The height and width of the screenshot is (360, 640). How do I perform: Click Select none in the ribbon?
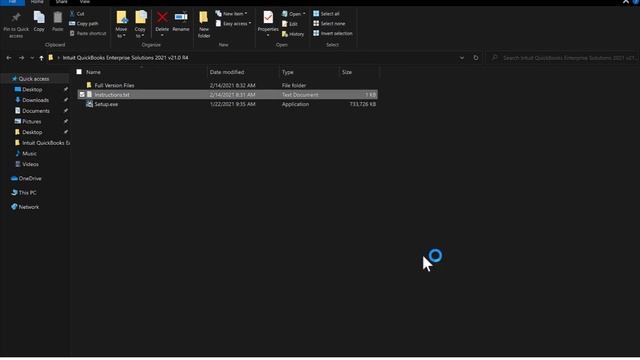[x=329, y=24]
